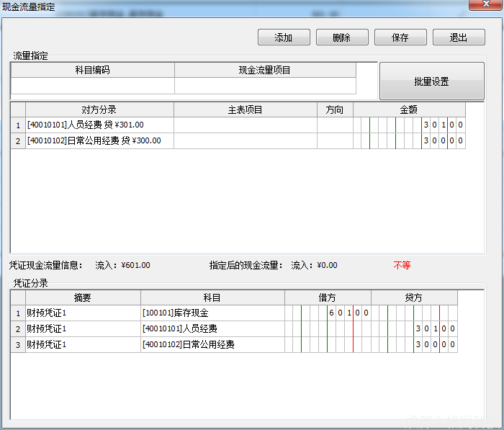
Task: Select the 人员经费 贷 ¥301.00 entry
Action: coord(99,125)
